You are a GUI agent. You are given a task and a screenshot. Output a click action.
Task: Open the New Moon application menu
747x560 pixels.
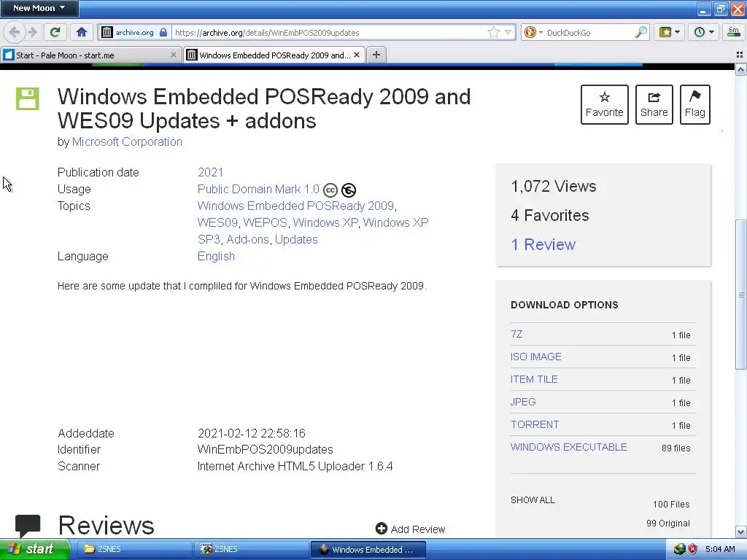click(x=39, y=8)
